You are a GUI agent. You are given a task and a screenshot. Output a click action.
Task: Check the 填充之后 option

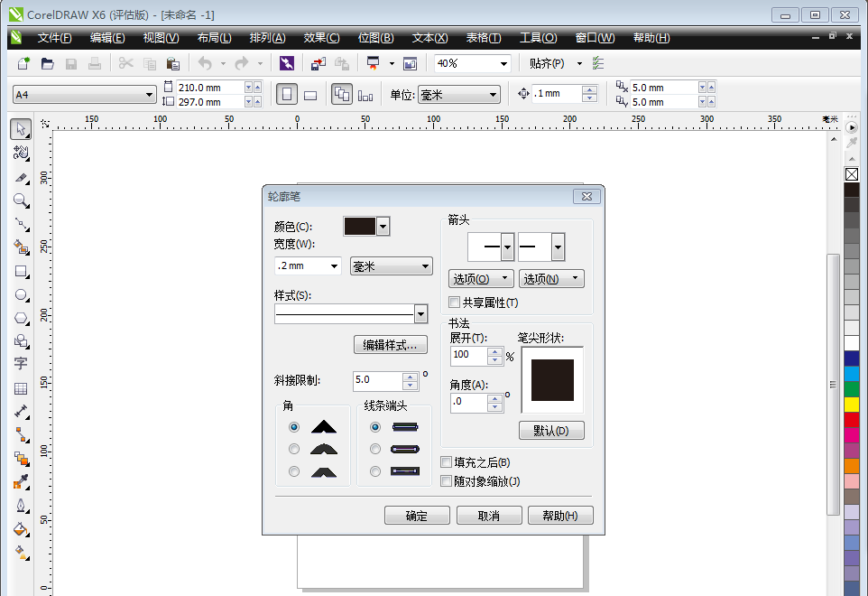[x=447, y=461]
